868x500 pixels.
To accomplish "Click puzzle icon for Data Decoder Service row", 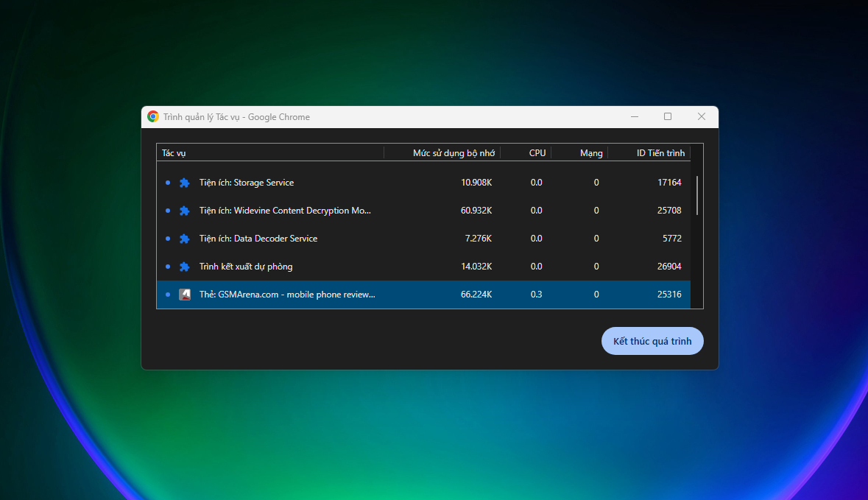I will coord(184,239).
